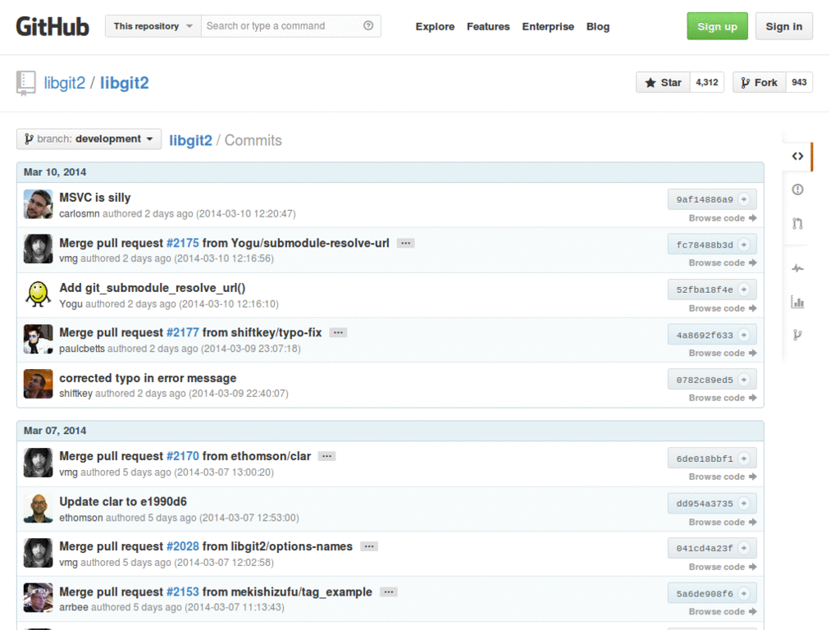Viewport: 840px width, 630px height.
Task: Click Yogu's smiley avatar
Action: click(x=38, y=294)
